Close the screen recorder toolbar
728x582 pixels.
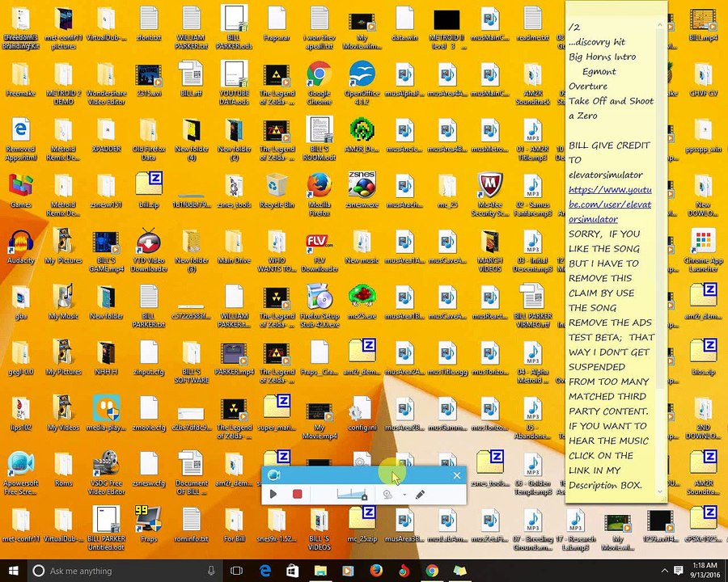coord(457,475)
